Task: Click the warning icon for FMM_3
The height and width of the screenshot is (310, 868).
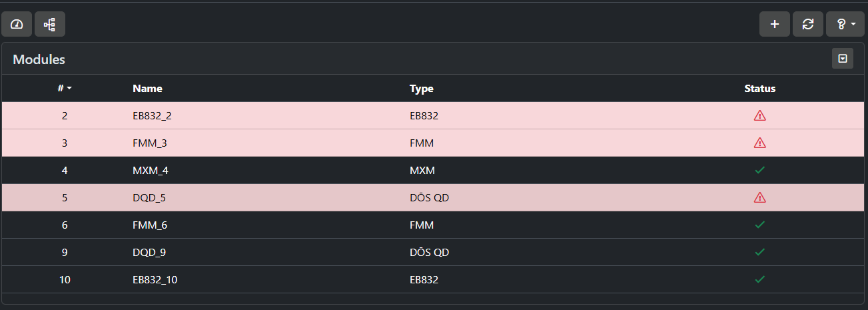Action: (x=760, y=143)
